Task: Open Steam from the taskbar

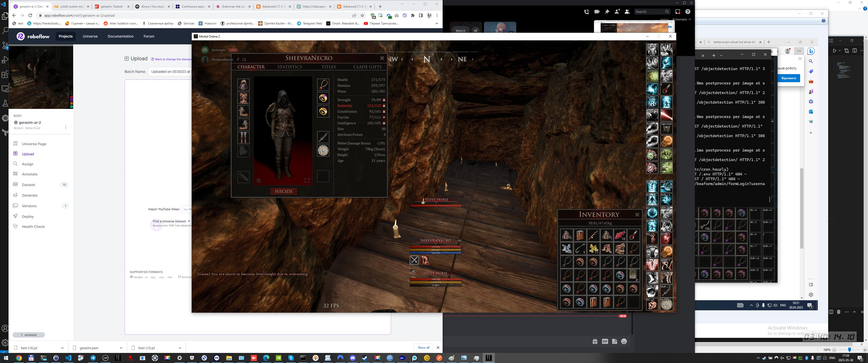Action: (x=365, y=358)
